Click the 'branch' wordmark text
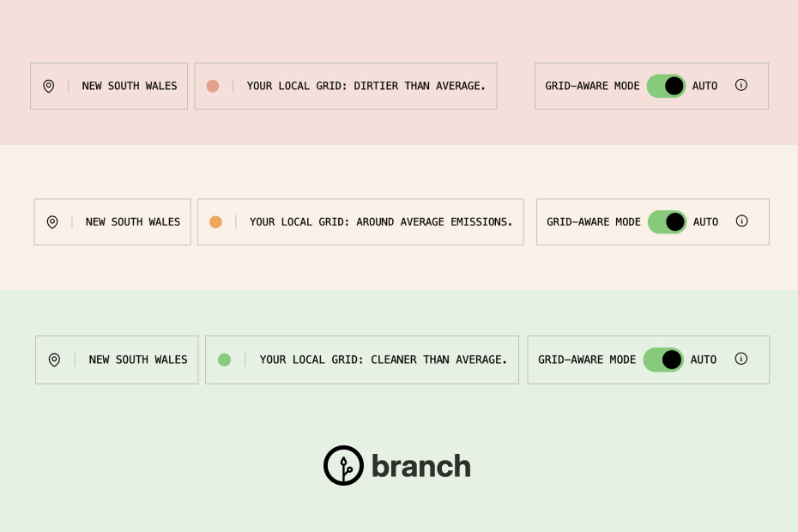The height and width of the screenshot is (532, 798). [x=421, y=466]
